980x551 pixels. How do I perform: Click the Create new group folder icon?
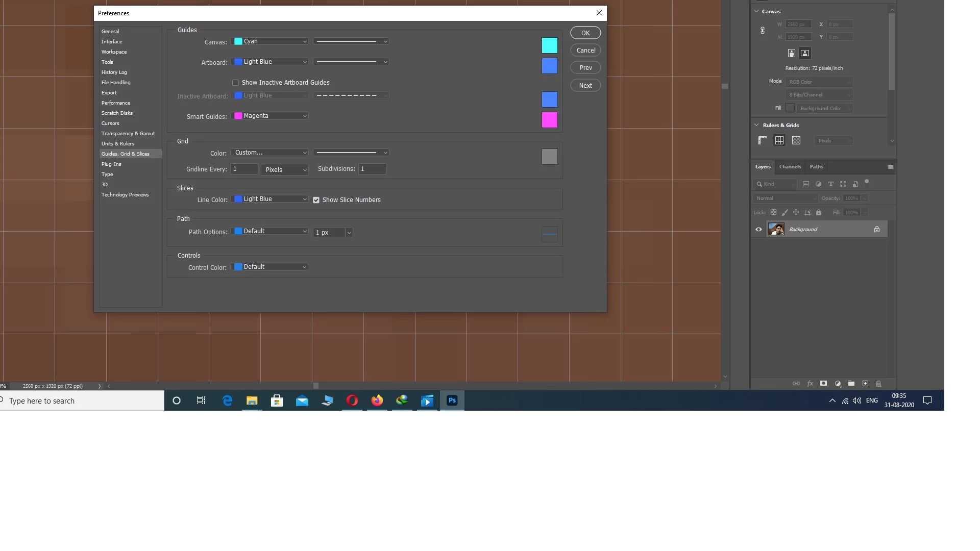tap(851, 384)
